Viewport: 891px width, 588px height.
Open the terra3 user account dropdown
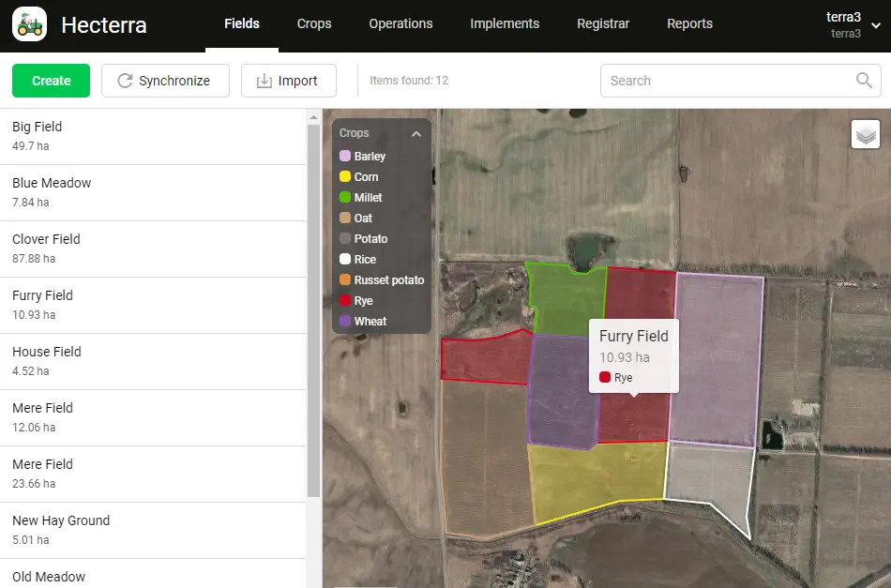[853, 24]
